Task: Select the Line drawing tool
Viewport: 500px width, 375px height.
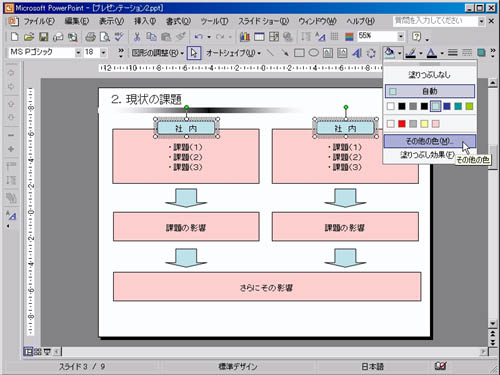Action: (270, 53)
